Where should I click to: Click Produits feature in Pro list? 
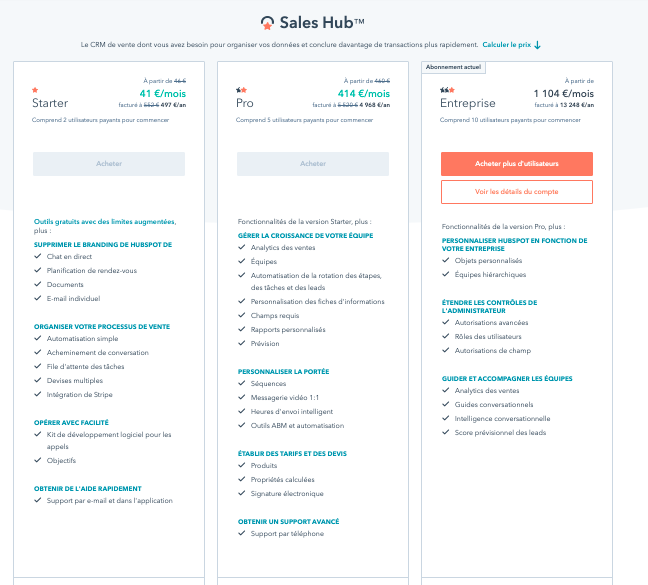pyautogui.click(x=264, y=466)
